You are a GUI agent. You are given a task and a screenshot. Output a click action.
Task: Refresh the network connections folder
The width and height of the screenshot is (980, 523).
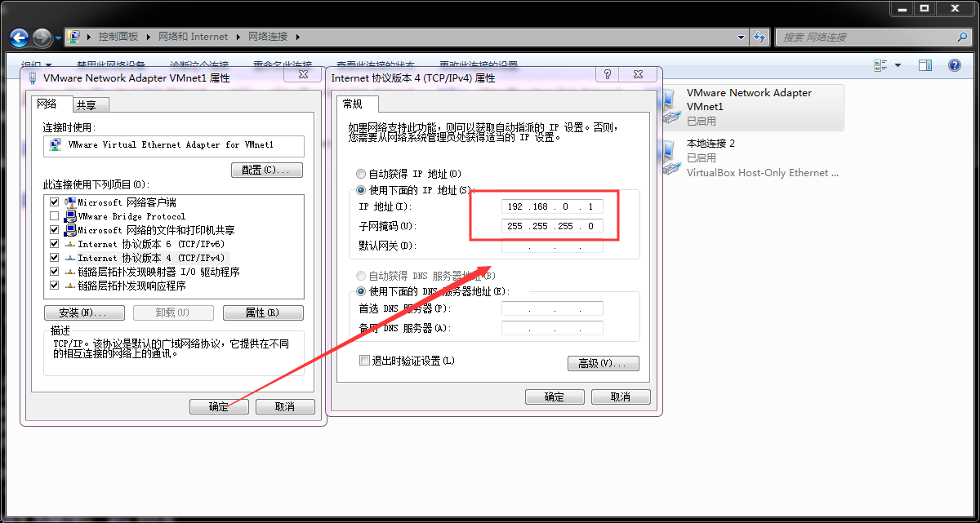760,37
